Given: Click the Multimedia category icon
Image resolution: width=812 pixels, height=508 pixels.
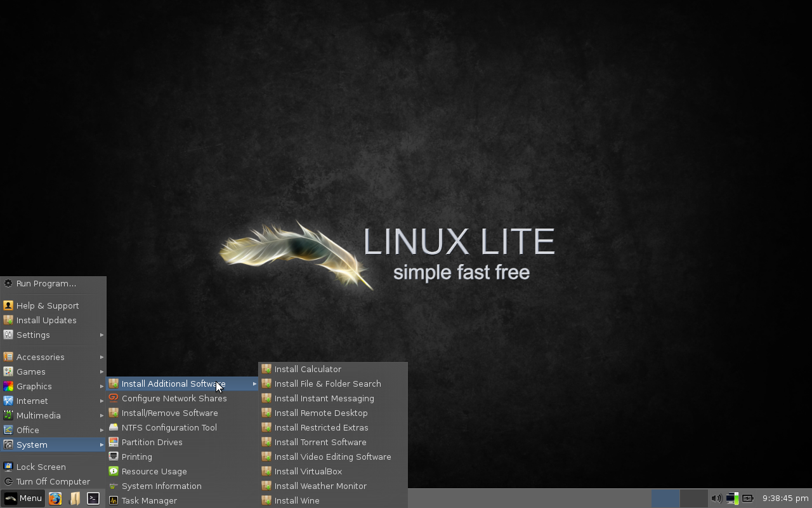Looking at the screenshot, I should (8, 415).
